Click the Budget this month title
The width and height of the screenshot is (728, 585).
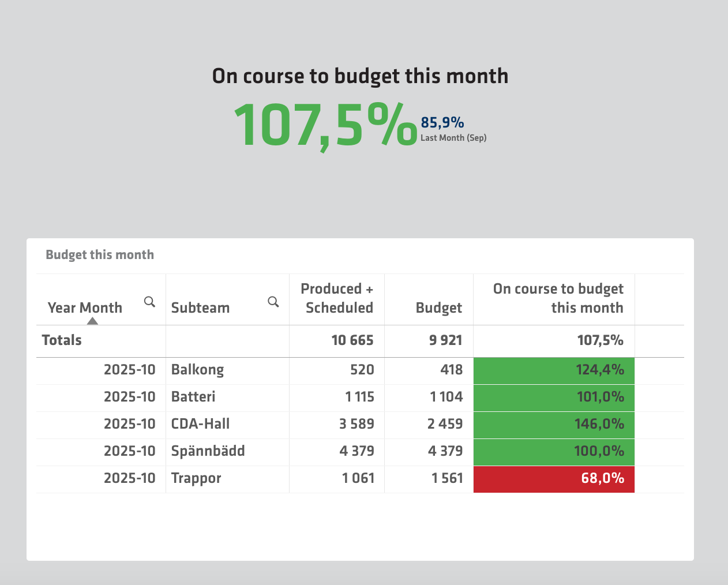pos(100,255)
